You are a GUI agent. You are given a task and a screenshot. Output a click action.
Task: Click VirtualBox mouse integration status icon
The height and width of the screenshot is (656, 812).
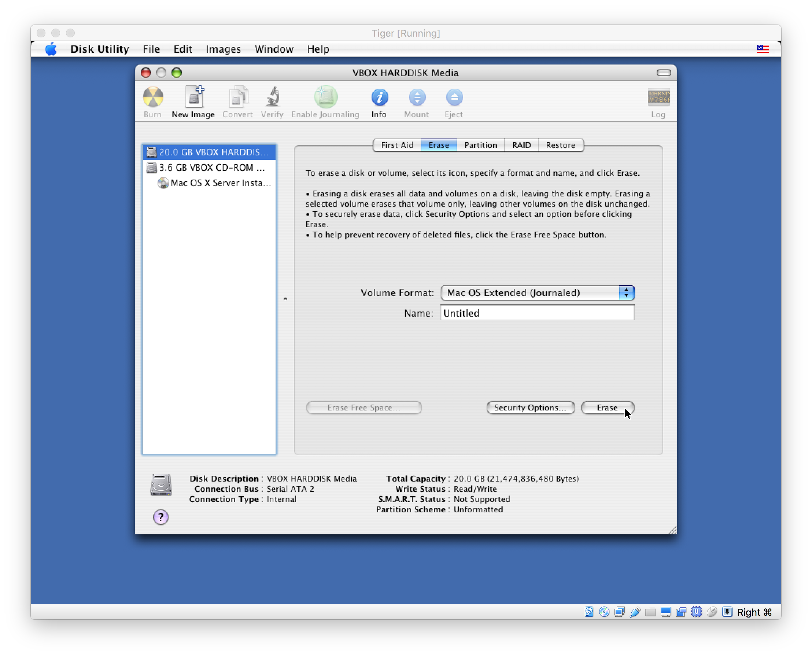click(712, 612)
